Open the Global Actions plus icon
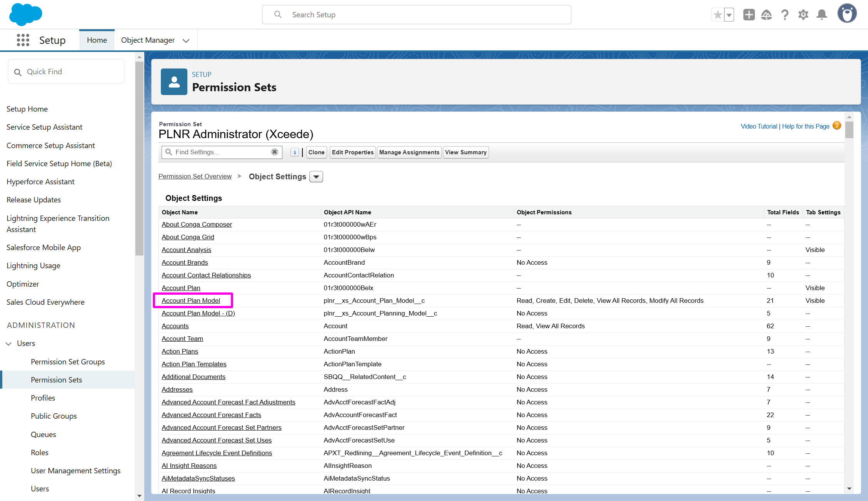868x501 pixels. click(749, 15)
